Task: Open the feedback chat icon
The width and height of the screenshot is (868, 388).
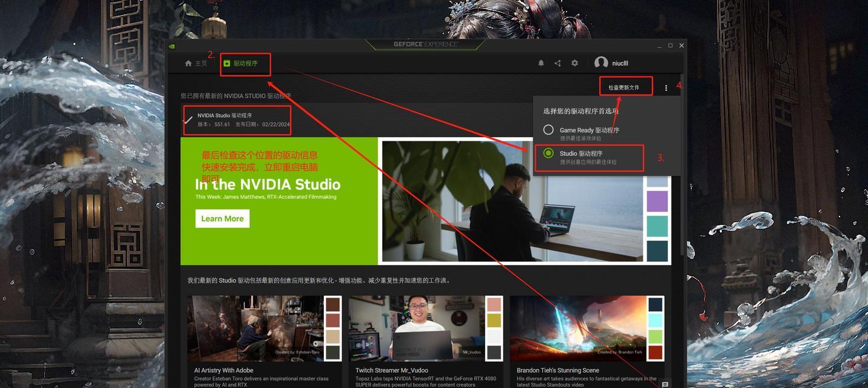Action: click(665, 384)
